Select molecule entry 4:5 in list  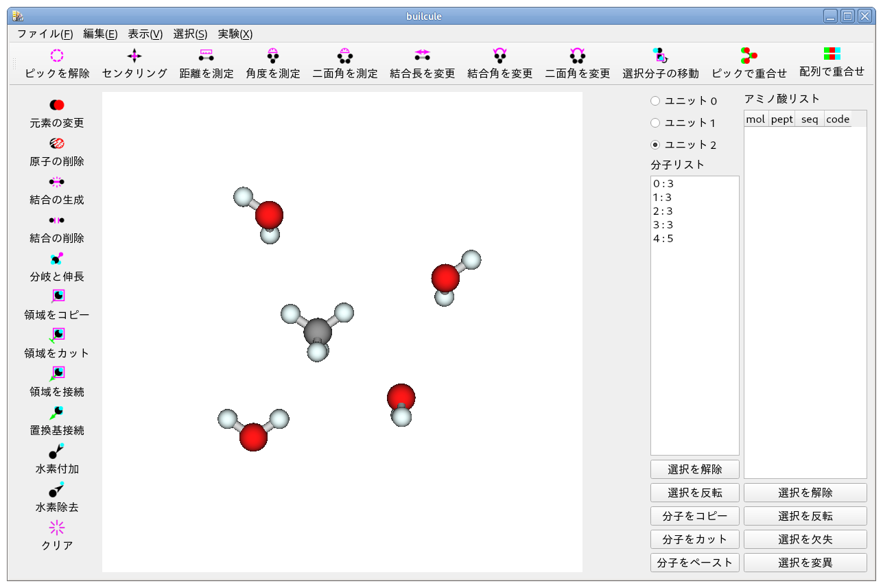tap(663, 239)
